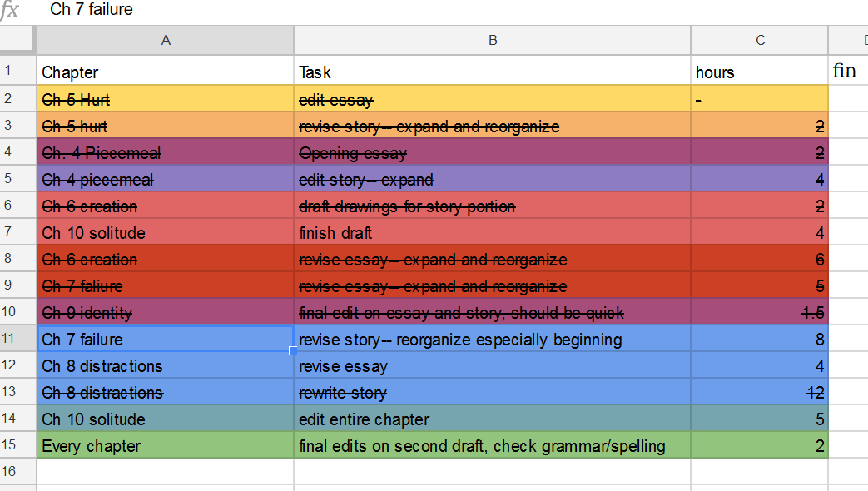Click the 'edit entire chapter' cell
868x491 pixels.
point(492,419)
